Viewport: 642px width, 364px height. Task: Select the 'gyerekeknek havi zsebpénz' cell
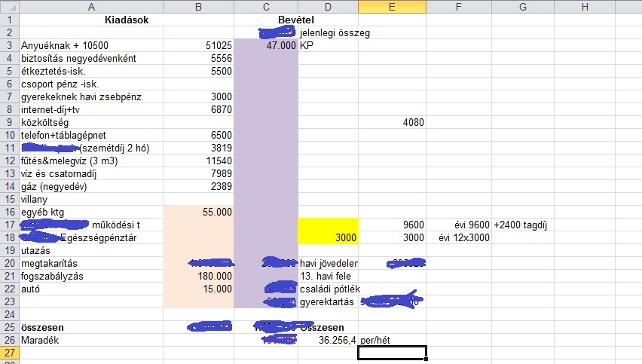click(90, 96)
